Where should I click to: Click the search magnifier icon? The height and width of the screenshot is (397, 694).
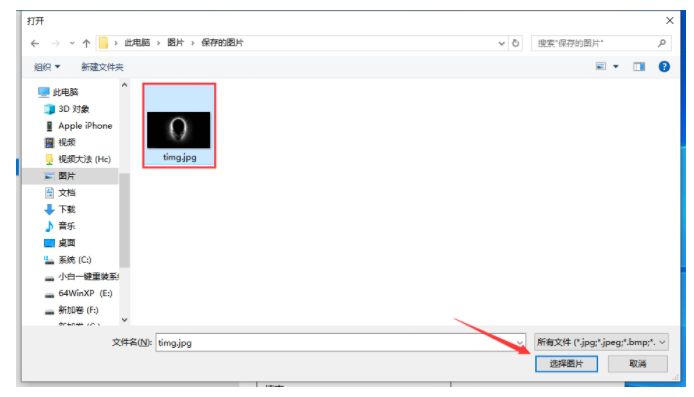tap(662, 43)
